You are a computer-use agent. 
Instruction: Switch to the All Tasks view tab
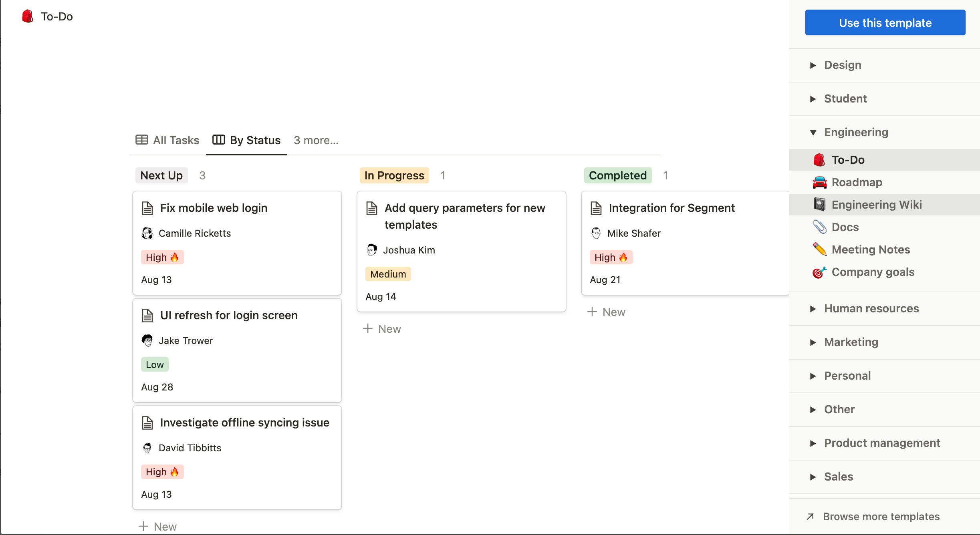[x=167, y=140]
